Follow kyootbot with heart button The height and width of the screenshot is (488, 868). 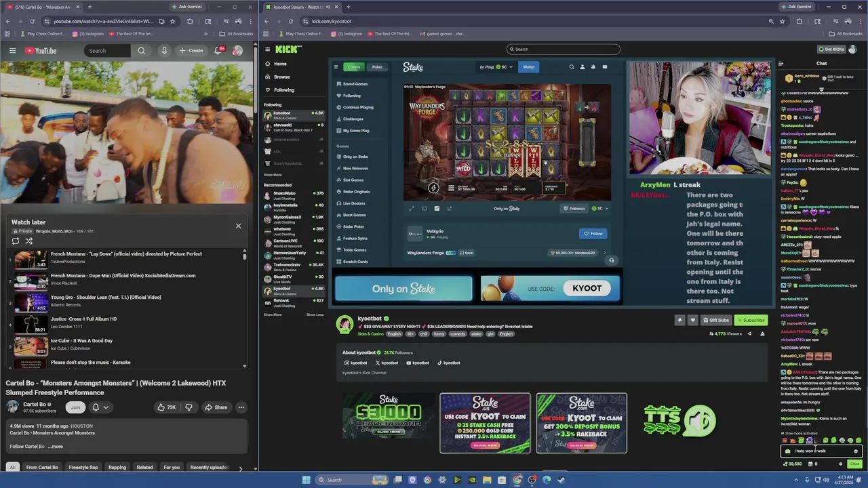[692, 320]
